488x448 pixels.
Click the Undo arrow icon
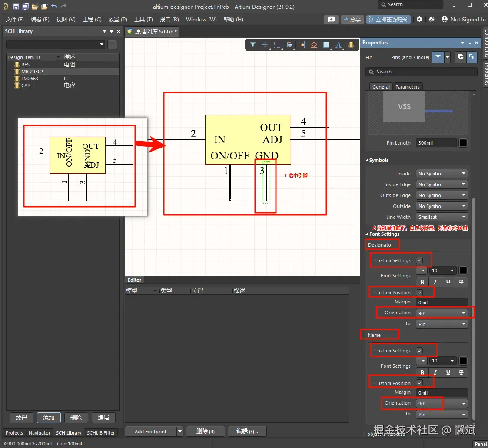coord(54,6)
